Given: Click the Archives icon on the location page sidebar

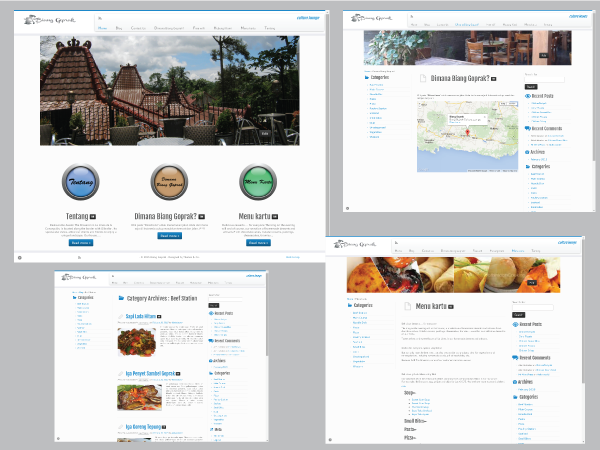Looking at the screenshot, I should pyautogui.click(x=527, y=152).
